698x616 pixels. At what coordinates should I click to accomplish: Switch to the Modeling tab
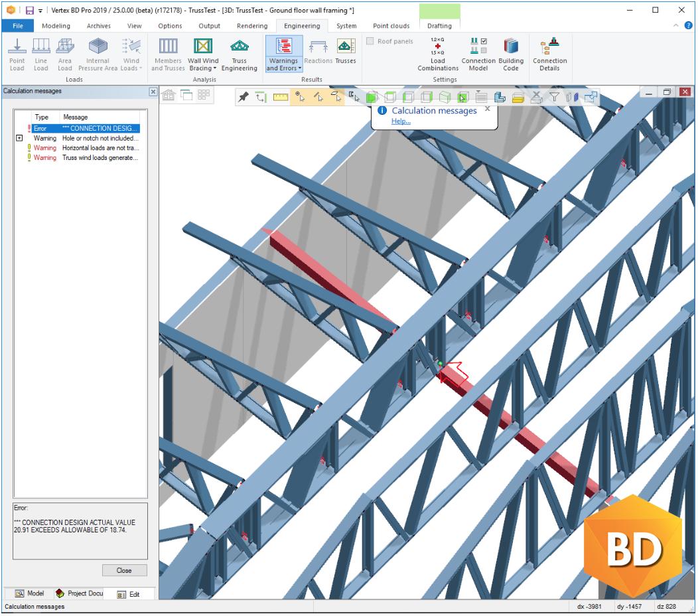coord(56,26)
